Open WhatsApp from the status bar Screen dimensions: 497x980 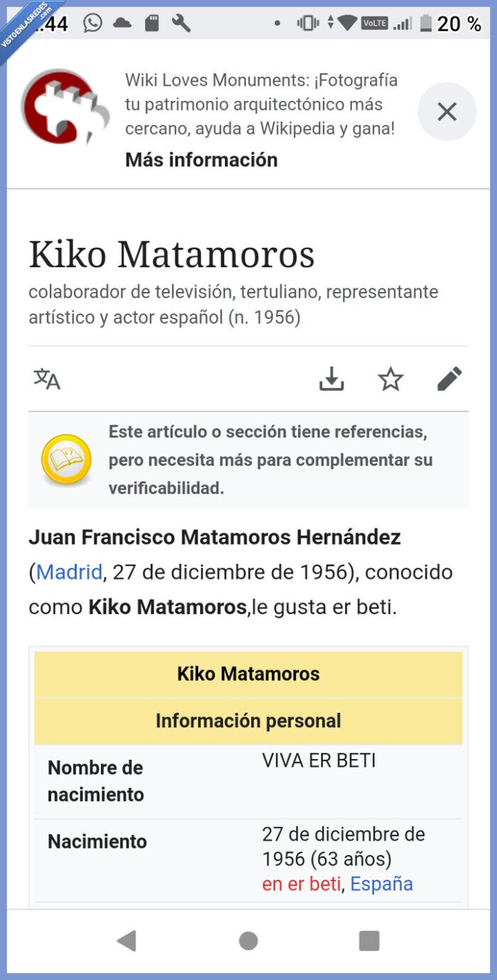pos(92,23)
